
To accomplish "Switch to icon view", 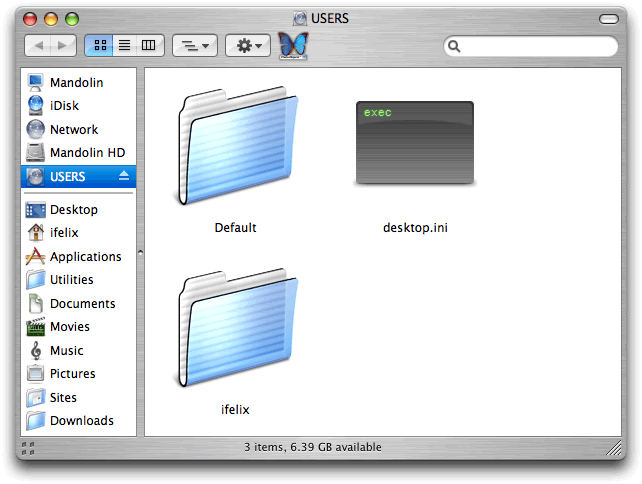I will pos(100,45).
